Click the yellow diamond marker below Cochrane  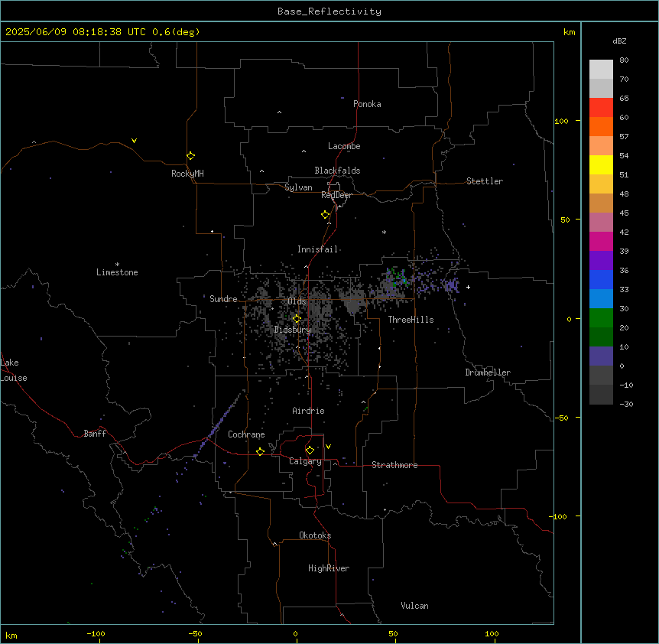pyautogui.click(x=260, y=451)
